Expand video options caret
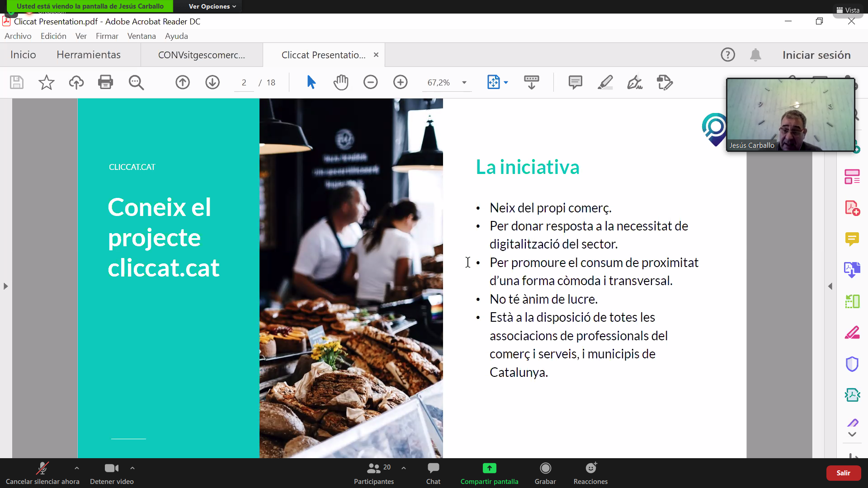 click(x=132, y=468)
